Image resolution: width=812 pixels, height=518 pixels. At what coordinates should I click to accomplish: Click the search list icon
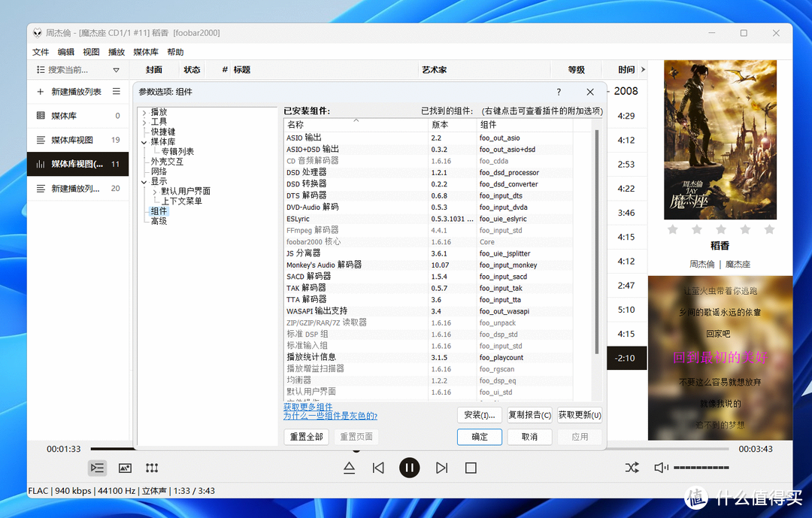point(41,69)
